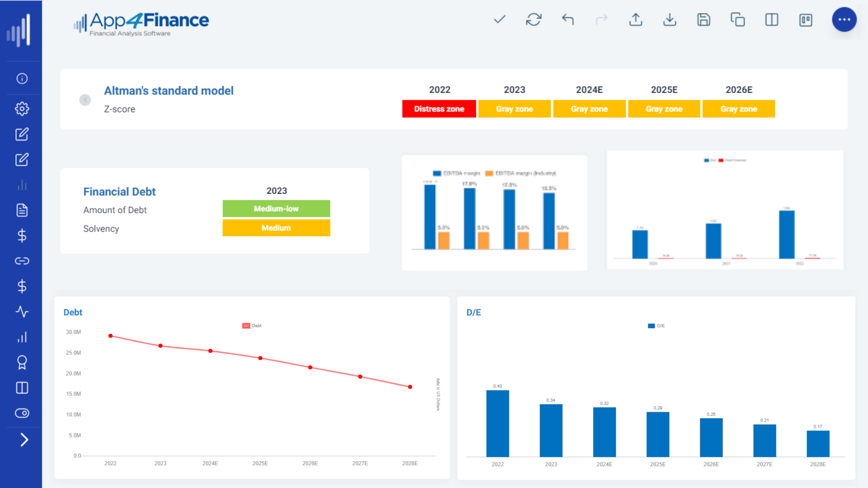Open the more options menu via blue button
The width and height of the screenshot is (868, 488).
(844, 20)
